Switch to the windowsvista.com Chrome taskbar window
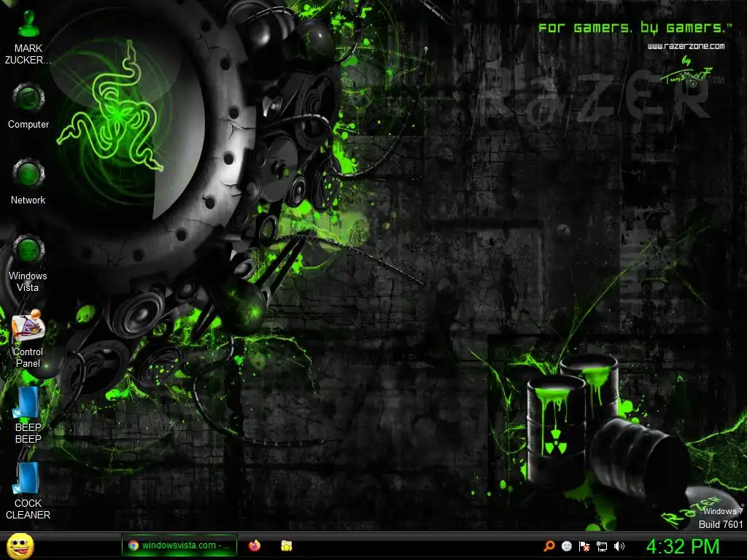Screen dimensions: 747x560 tap(179, 545)
